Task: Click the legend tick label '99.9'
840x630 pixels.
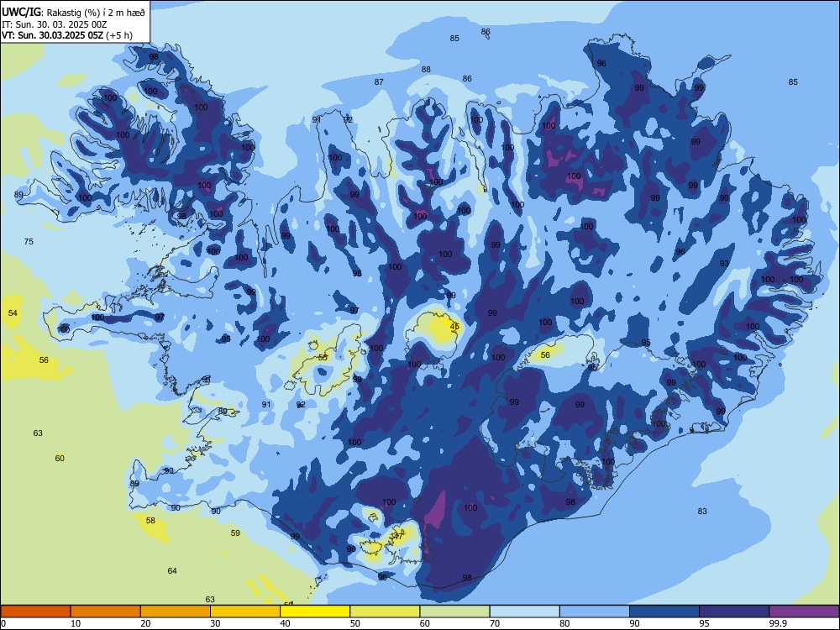Action: 778,623
